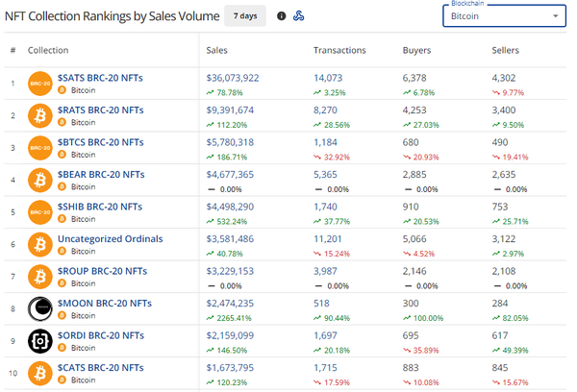Click the $ORDI collection logo icon
This screenshot has height=392, width=577.
tap(40, 341)
